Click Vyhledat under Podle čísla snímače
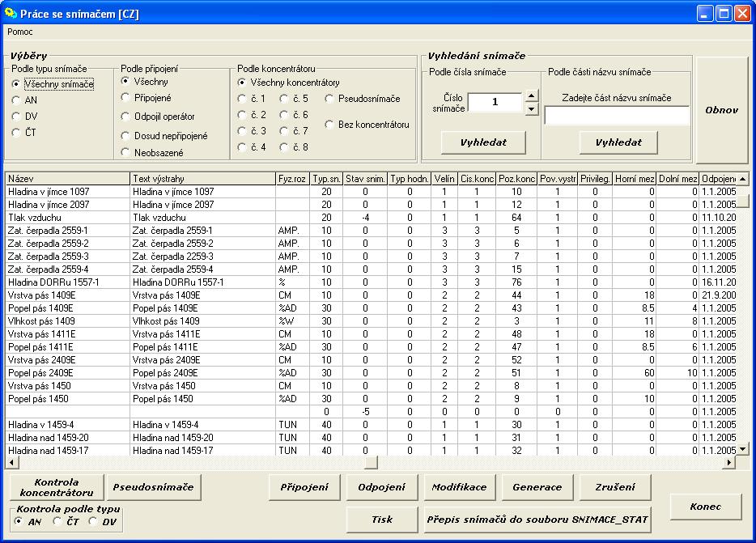Image resolution: width=756 pixels, height=543 pixels. point(483,142)
